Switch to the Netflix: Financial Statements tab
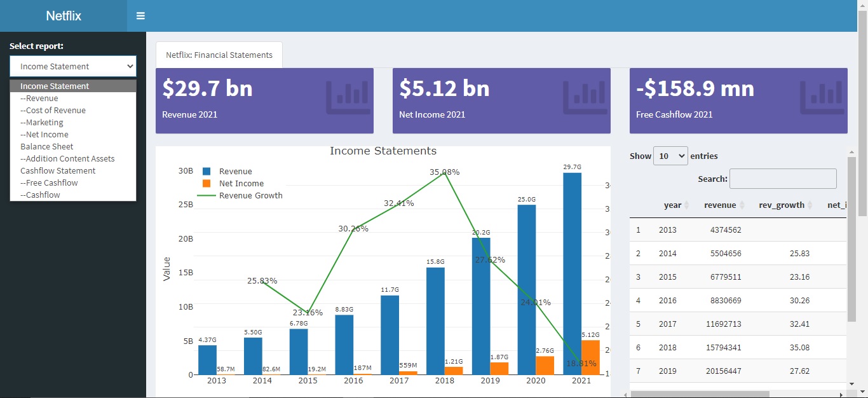The width and height of the screenshot is (868, 398). (219, 55)
